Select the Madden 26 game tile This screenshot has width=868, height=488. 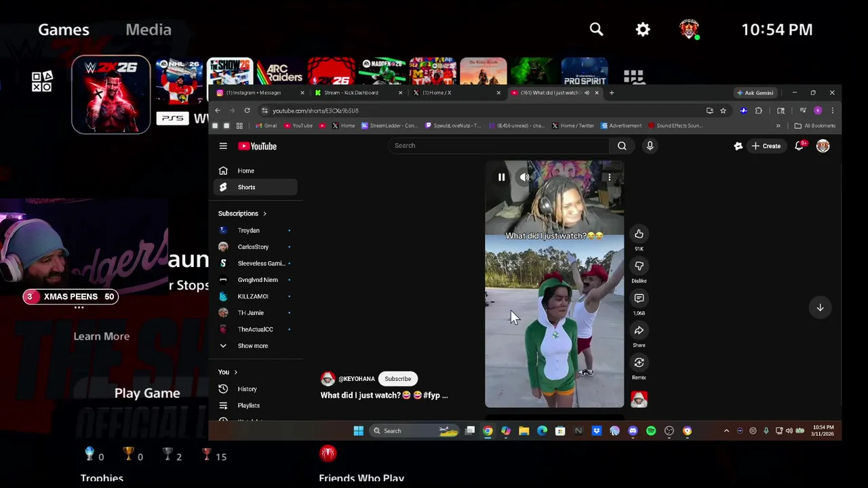382,72
